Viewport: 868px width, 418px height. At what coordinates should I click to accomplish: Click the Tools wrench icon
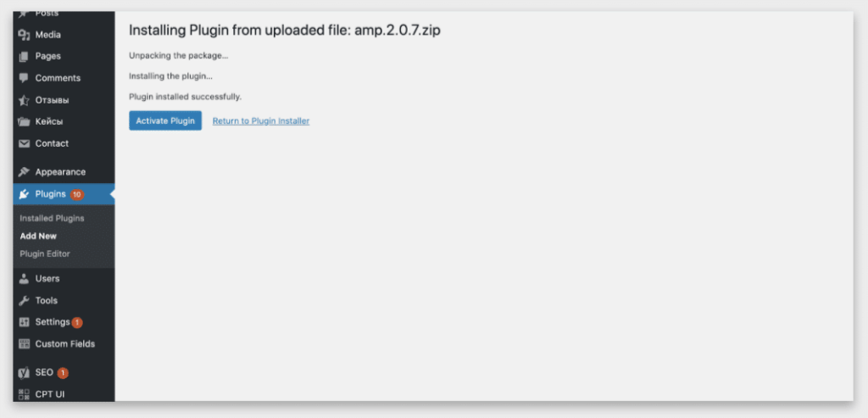click(24, 301)
